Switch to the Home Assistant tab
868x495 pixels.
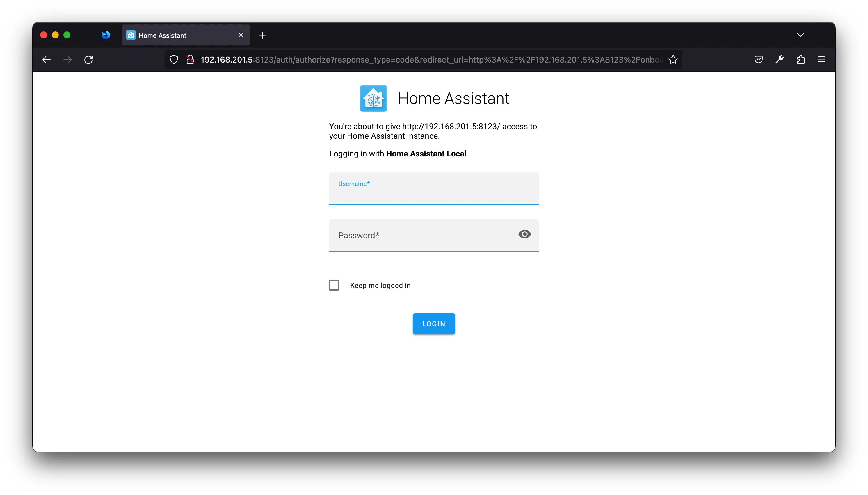(186, 35)
